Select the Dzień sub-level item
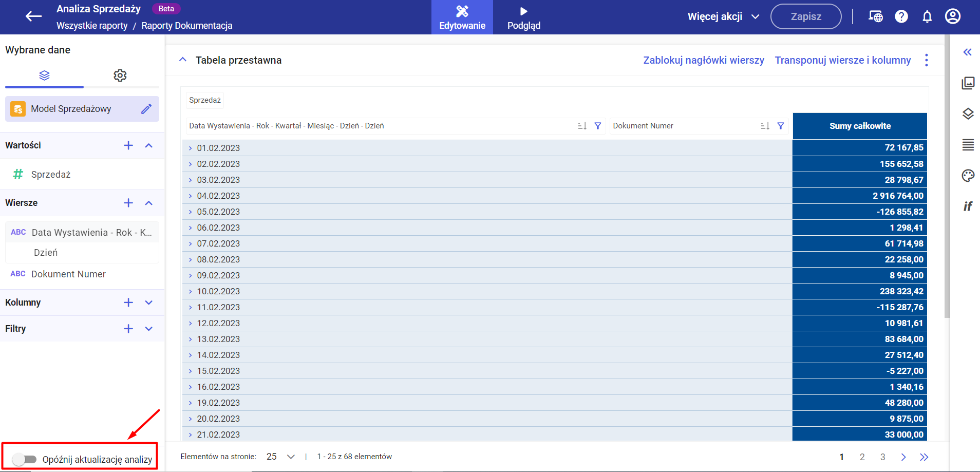The height and width of the screenshot is (472, 980). [x=46, y=253]
